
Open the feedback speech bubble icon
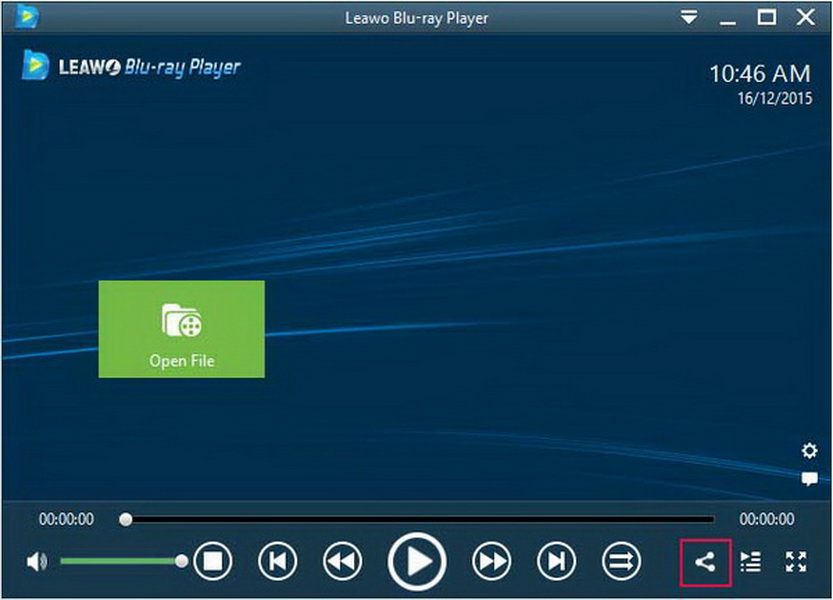(809, 480)
